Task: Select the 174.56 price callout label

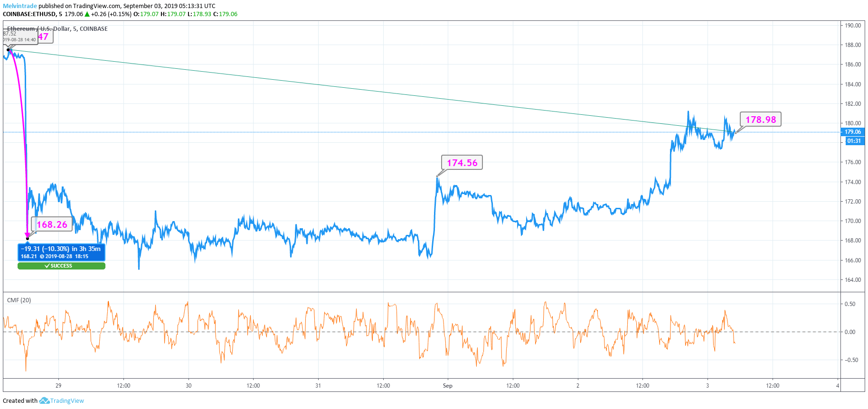Action: [462, 163]
